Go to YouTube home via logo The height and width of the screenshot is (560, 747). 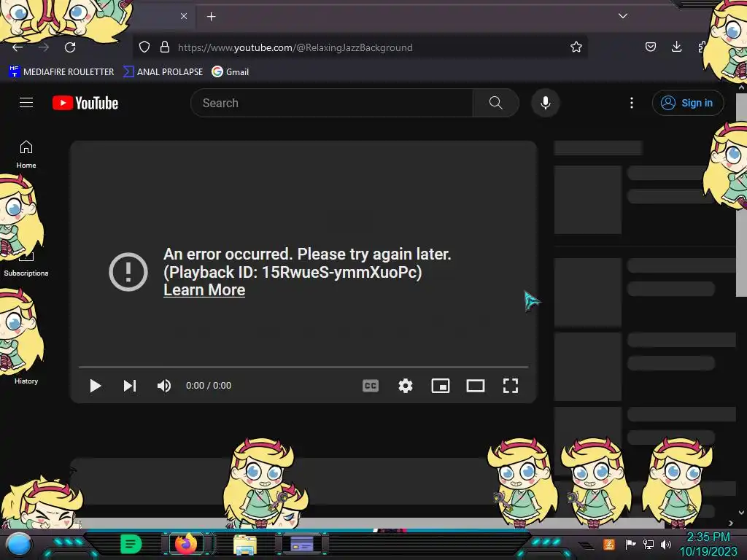point(85,103)
